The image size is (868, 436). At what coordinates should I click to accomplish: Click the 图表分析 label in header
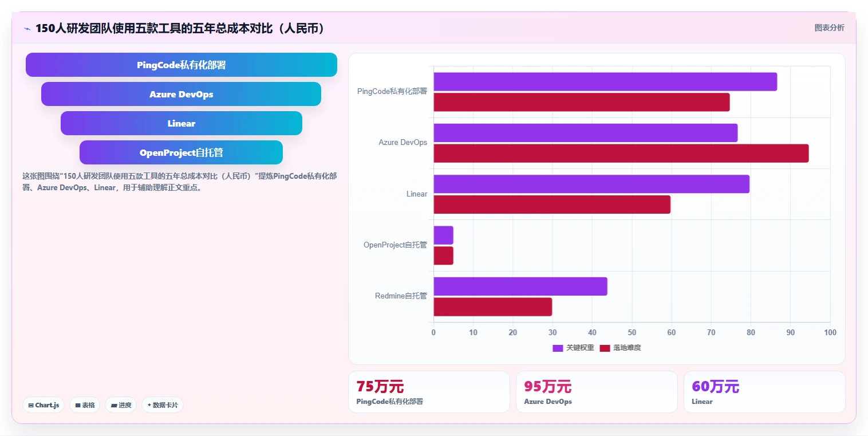[x=829, y=28]
